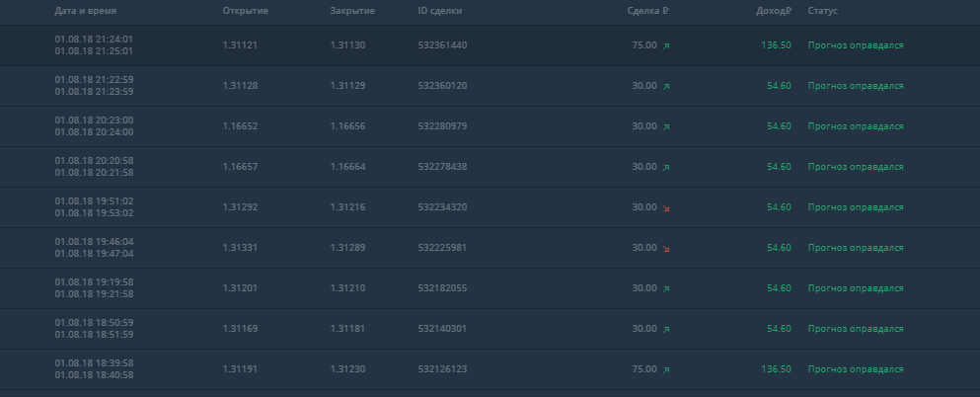This screenshot has height=397, width=980.
Task: Click the 30.00 amount for trade 532182055
Action: 644,288
